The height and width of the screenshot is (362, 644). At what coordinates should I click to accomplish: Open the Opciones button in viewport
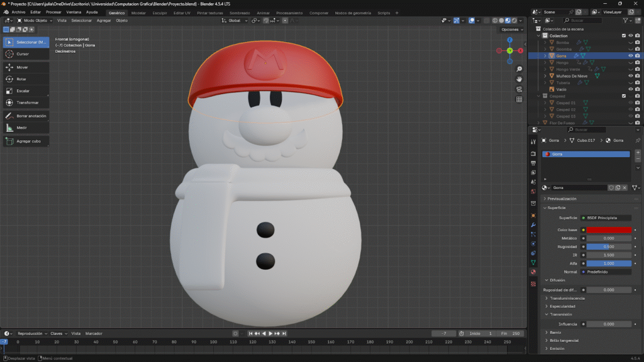[511, 30]
